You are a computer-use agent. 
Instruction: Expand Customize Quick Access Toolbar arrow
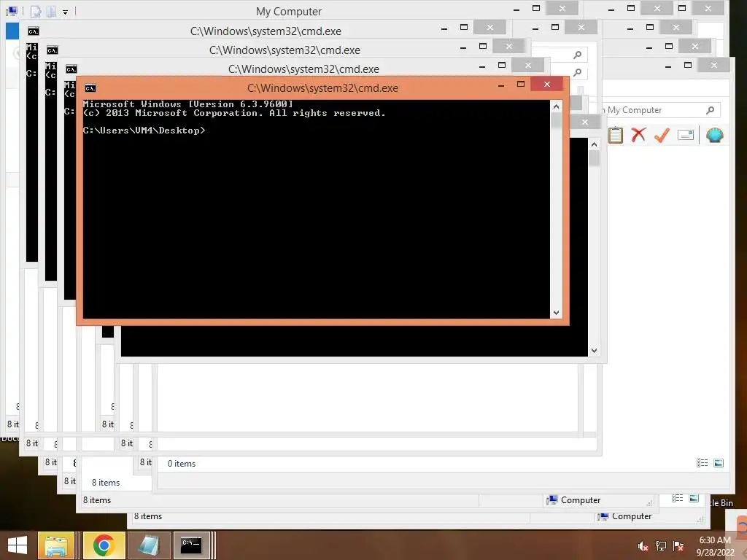pyautogui.click(x=65, y=12)
